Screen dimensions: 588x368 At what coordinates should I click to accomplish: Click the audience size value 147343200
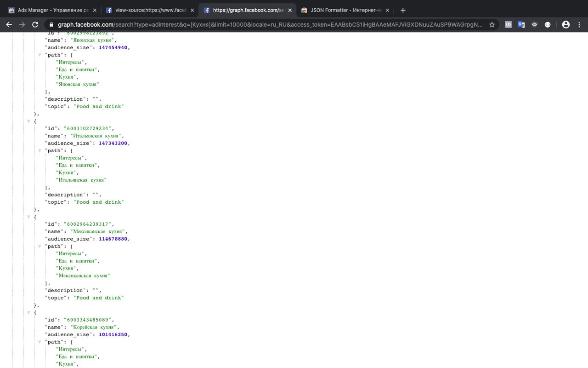click(x=114, y=143)
